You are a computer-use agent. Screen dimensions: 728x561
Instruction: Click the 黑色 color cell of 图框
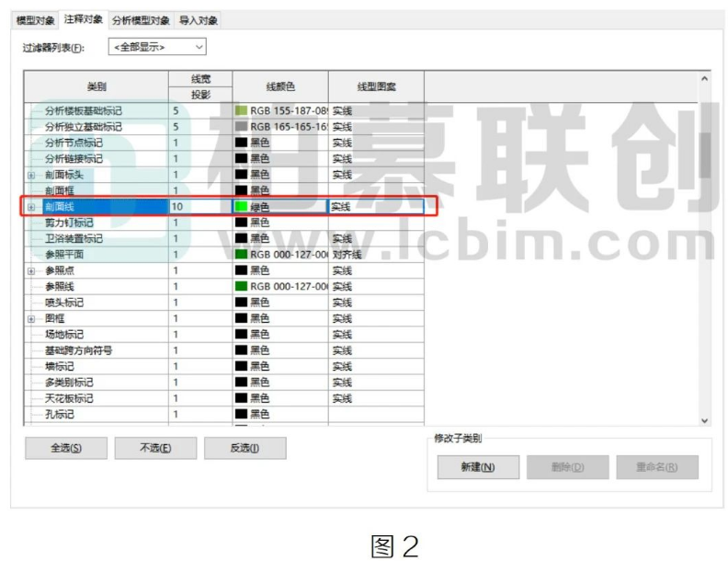280,318
